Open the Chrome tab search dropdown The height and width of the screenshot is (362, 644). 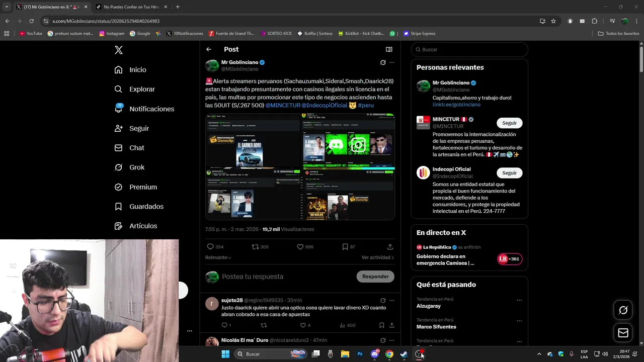[6, 7]
